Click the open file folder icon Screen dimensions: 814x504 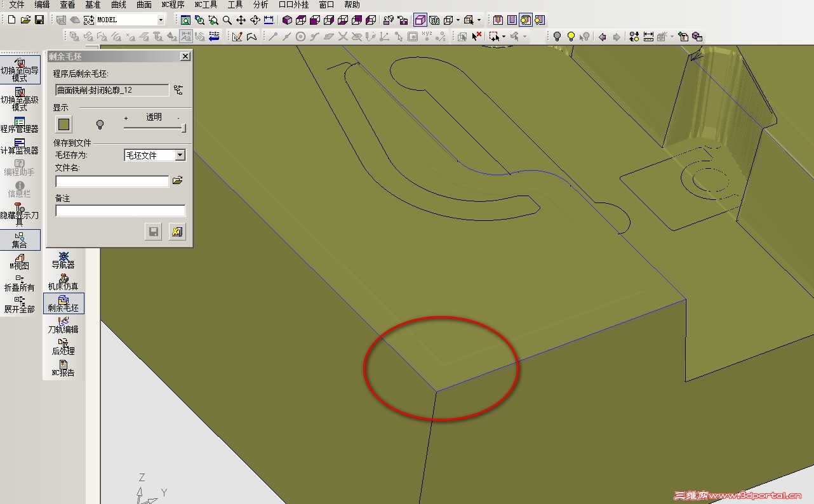[x=25, y=20]
